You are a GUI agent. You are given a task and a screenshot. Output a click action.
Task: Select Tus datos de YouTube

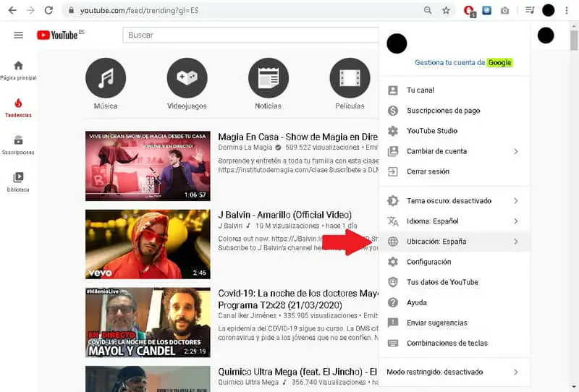[x=455, y=282]
